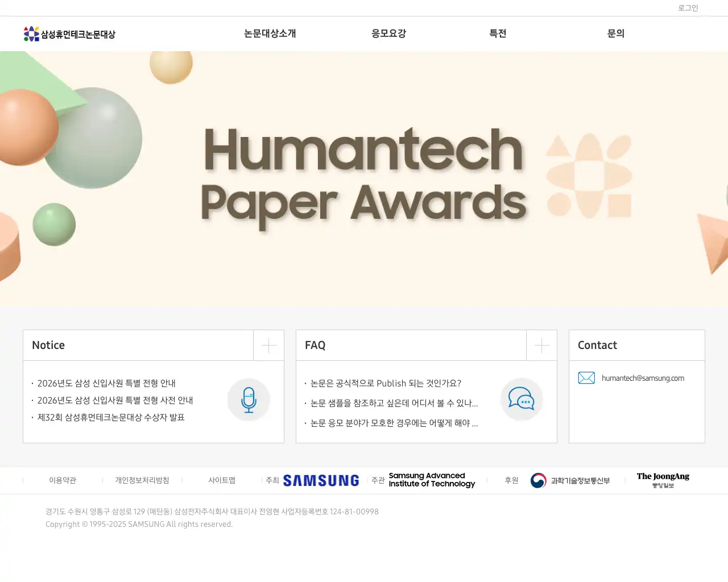Click the Samsung Advanced Institute of Technology logo
Screen dimensions: 728x582
pyautogui.click(x=432, y=480)
